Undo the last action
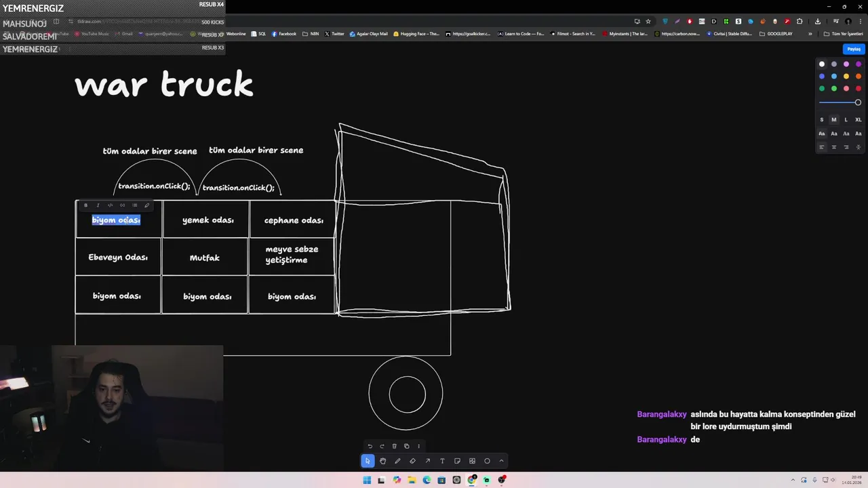 (x=370, y=446)
